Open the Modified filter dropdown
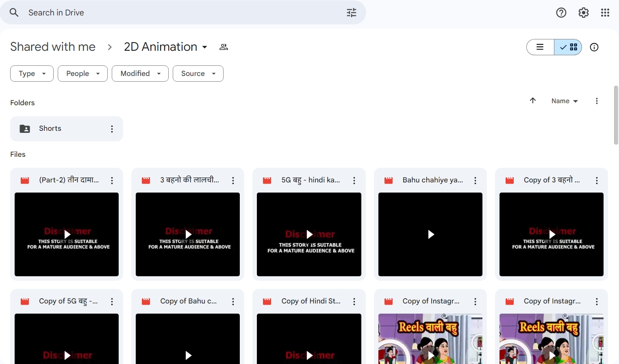Screen dimensions: 619x364 140,74
